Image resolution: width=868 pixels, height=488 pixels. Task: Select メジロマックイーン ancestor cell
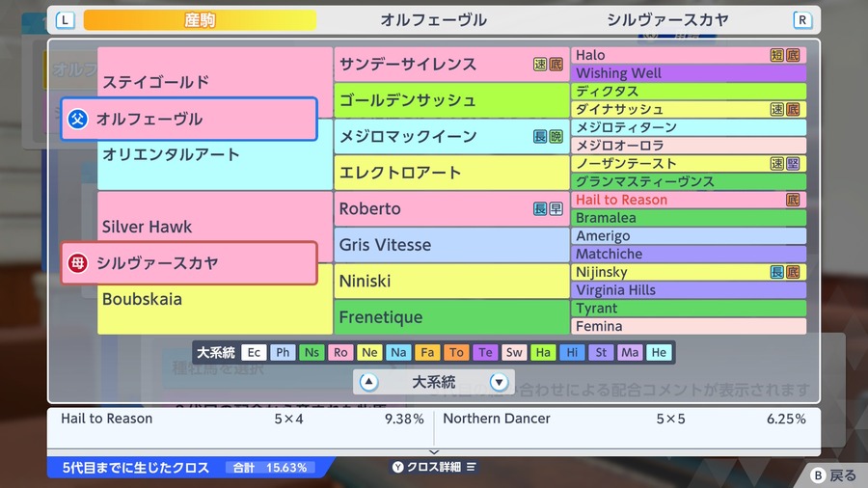[x=451, y=136]
